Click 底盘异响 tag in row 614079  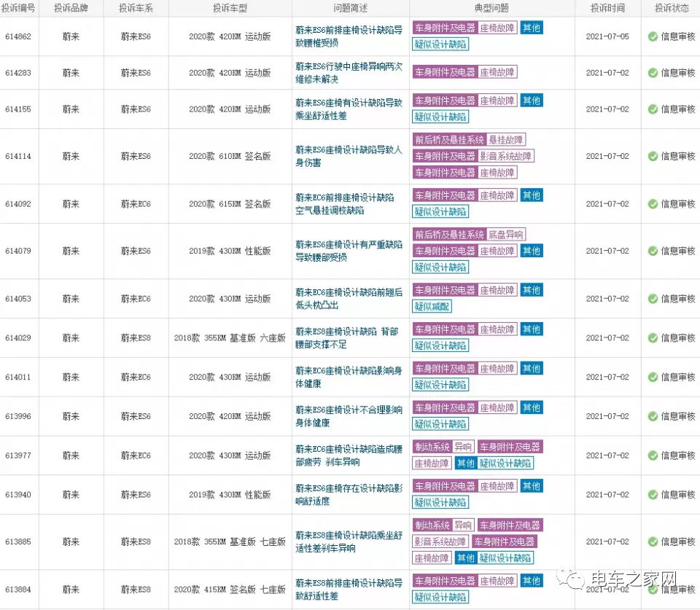tap(506, 235)
